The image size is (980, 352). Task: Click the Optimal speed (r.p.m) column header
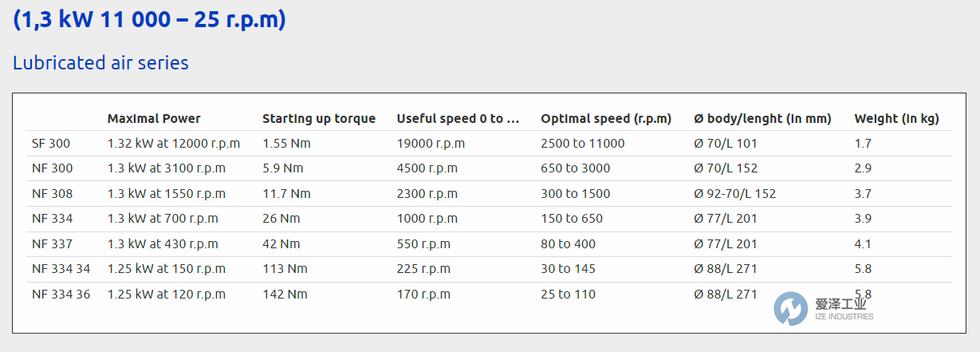(x=606, y=119)
